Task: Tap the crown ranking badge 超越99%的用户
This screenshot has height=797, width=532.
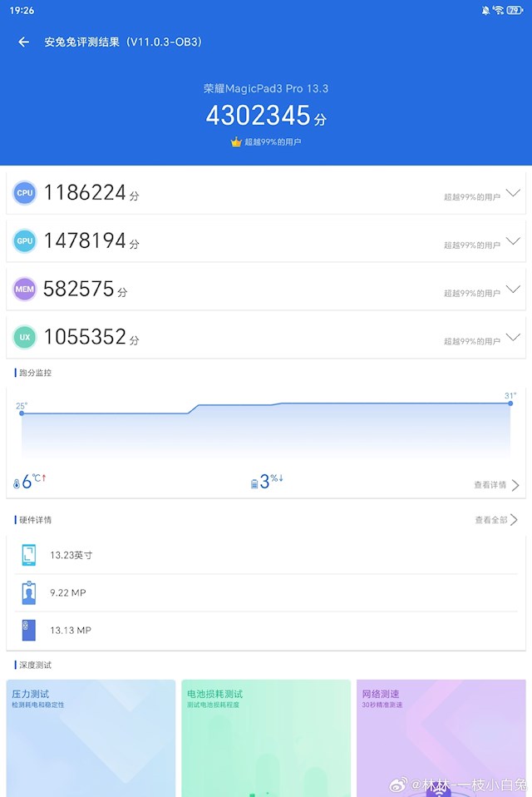Action: pos(266,142)
